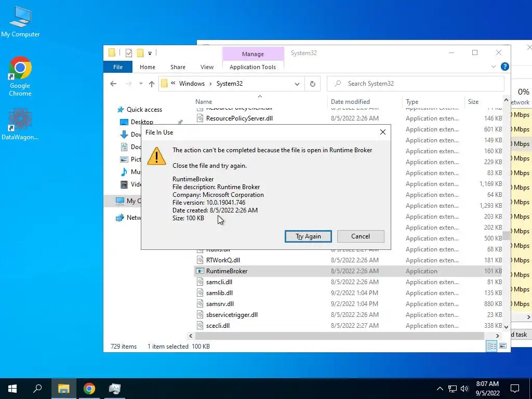Click File Explorer taskbar icon

(x=63, y=389)
